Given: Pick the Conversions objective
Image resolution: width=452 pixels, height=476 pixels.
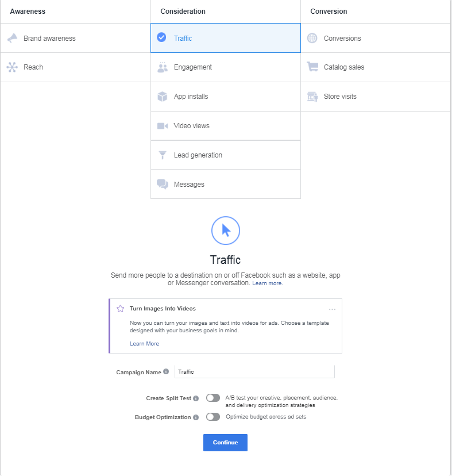Looking at the screenshot, I should tap(376, 38).
